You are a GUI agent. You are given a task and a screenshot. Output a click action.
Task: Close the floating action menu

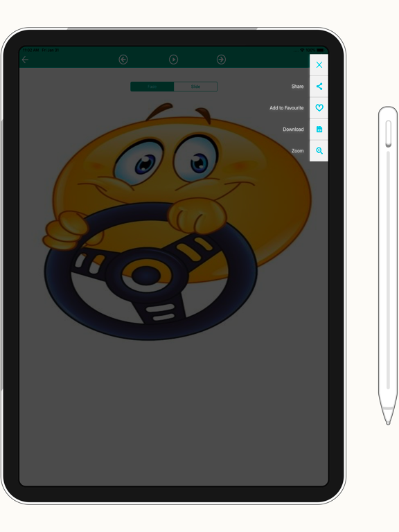coord(319,65)
